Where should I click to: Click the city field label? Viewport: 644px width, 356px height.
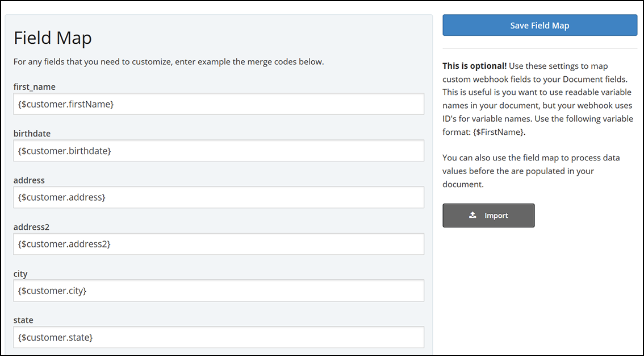[20, 274]
